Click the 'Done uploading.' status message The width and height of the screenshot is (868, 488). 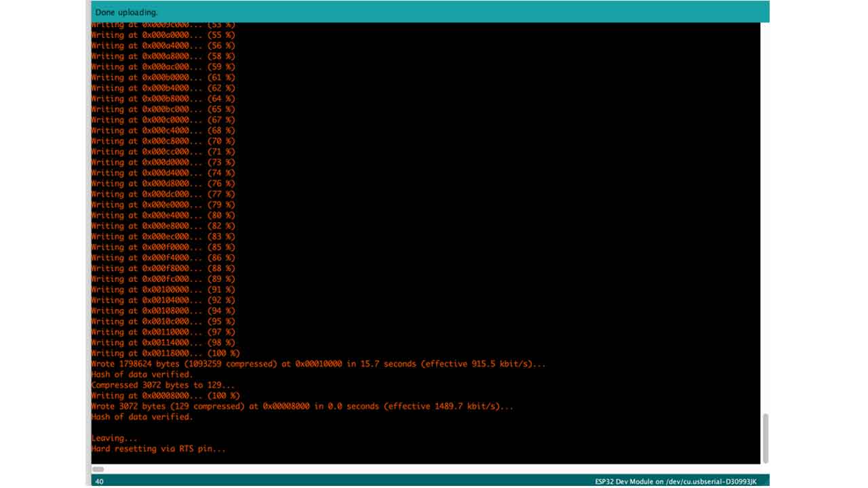(x=126, y=12)
